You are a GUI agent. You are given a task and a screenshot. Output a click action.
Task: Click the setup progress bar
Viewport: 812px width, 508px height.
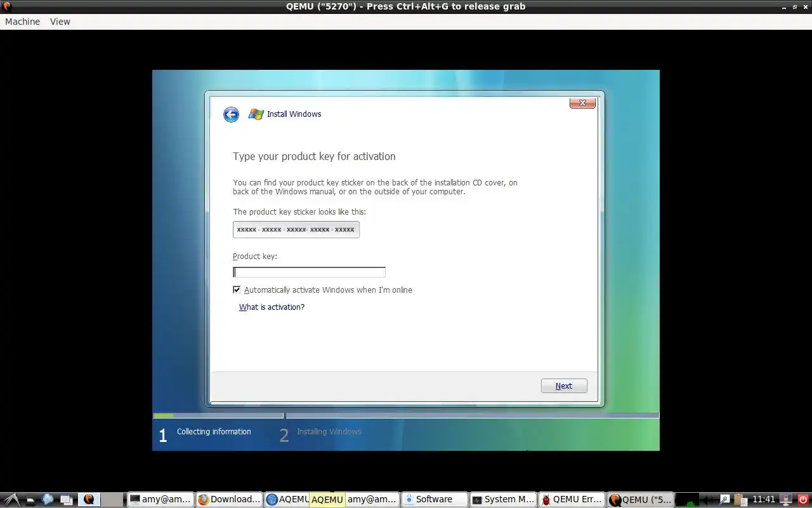[x=406, y=416]
